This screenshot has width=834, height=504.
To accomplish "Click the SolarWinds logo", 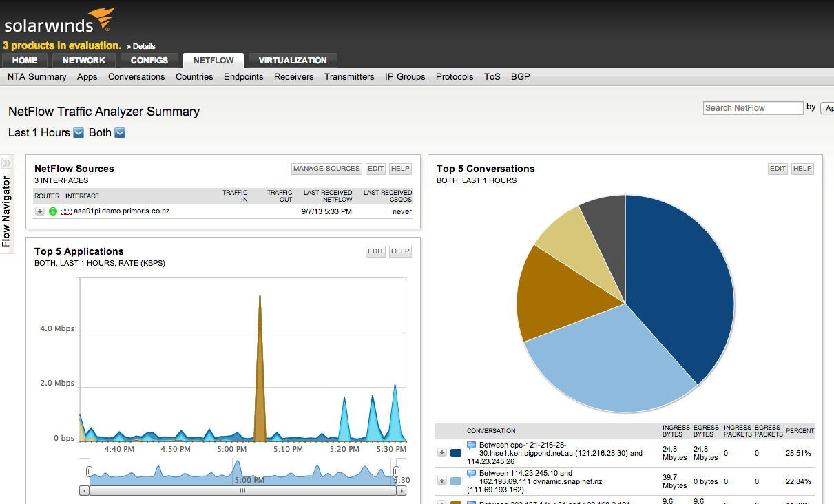I will point(59,21).
